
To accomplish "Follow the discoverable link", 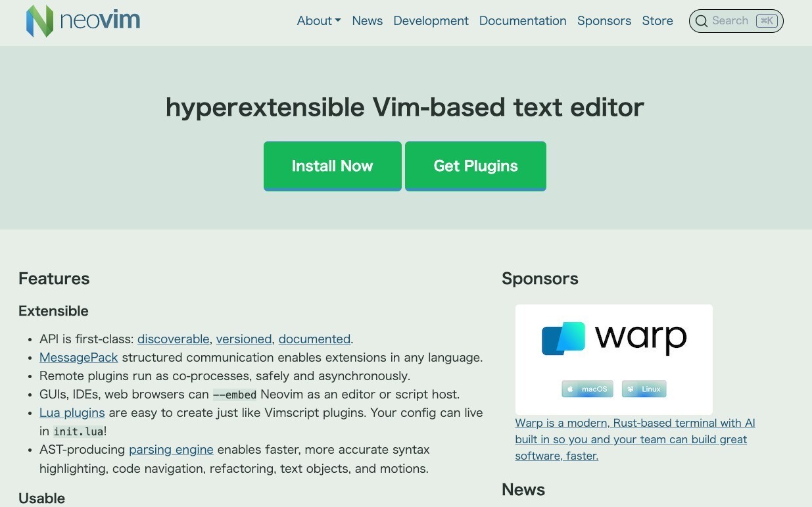I will click(x=173, y=339).
